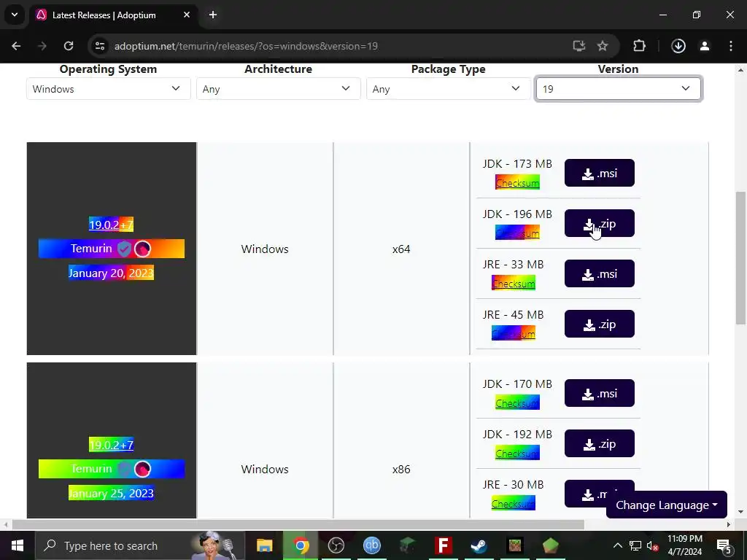Open Checksum link for x86 JDK 170 MB

[517, 403]
